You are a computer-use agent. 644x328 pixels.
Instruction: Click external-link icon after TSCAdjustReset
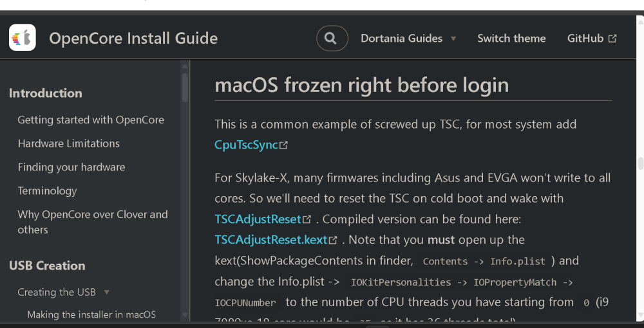point(307,219)
